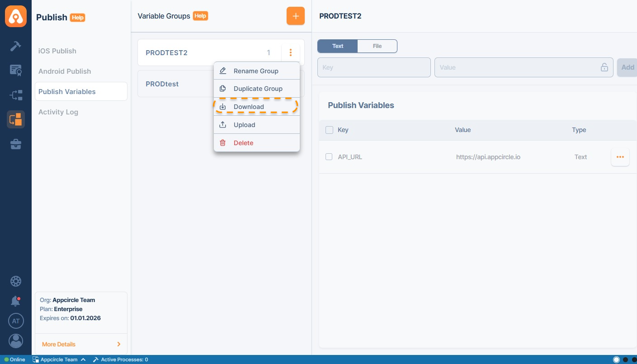
Task: Open the notifications bell icon
Action: click(16, 301)
